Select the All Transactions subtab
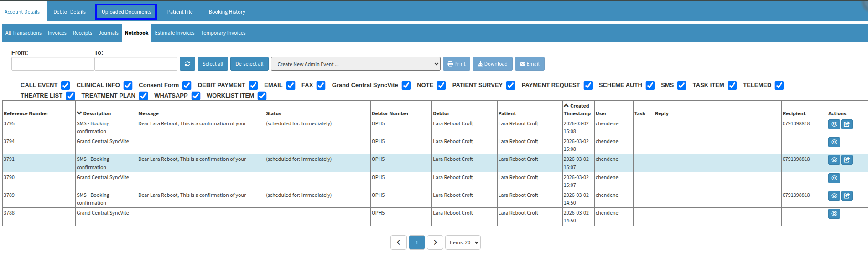This screenshot has height=257, width=868. tap(23, 33)
